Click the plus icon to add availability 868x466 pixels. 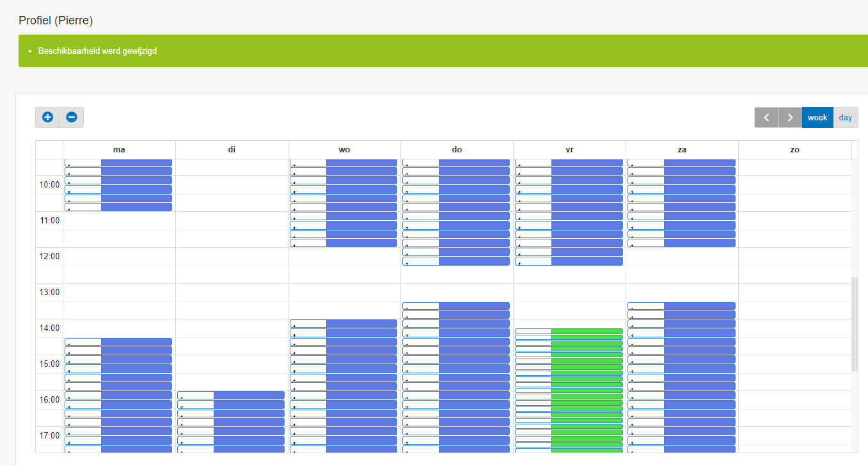coord(47,117)
